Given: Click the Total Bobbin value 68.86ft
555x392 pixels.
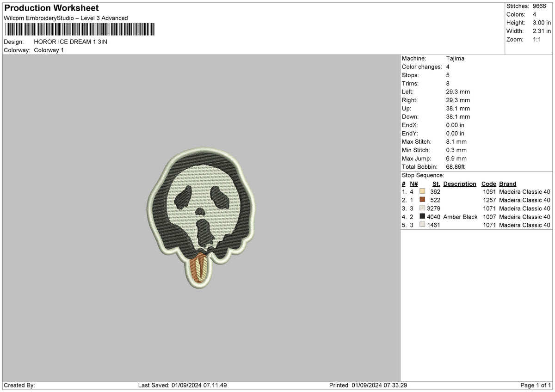Looking at the screenshot, I should (x=455, y=166).
